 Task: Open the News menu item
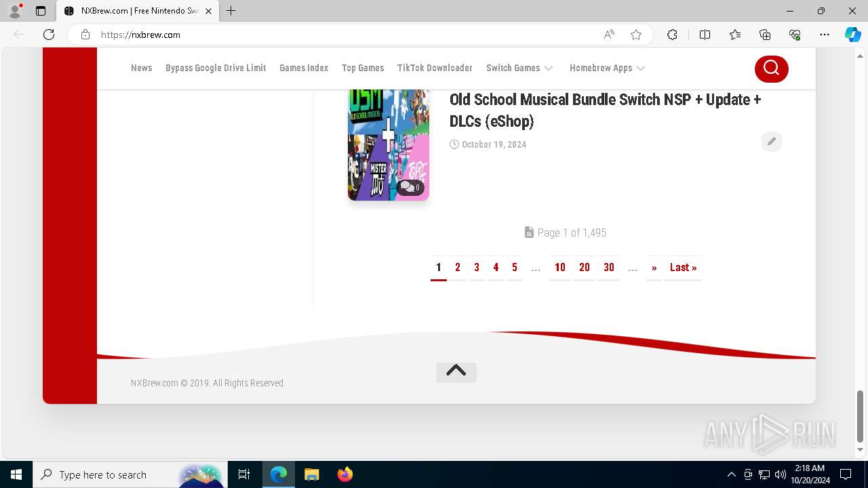pyautogui.click(x=142, y=68)
